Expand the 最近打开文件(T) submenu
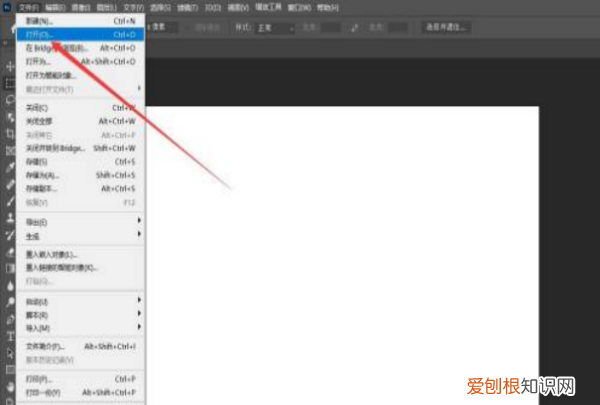The image size is (600, 405). pyautogui.click(x=80, y=89)
